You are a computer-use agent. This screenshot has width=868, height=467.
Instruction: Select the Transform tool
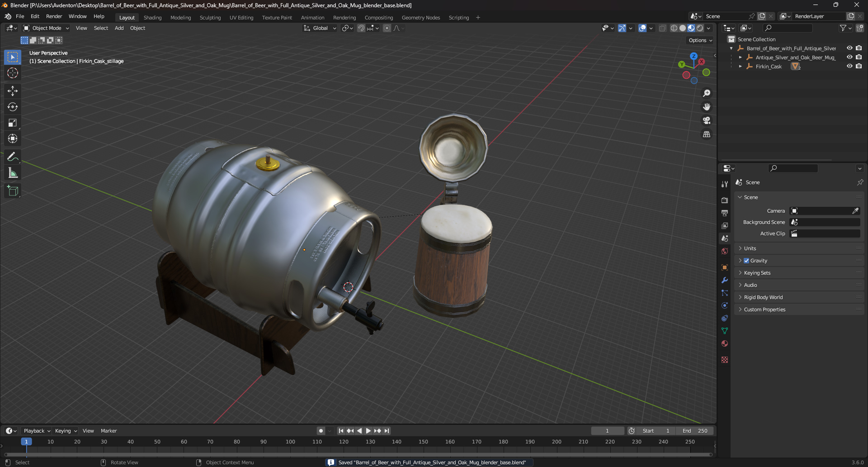tap(13, 138)
